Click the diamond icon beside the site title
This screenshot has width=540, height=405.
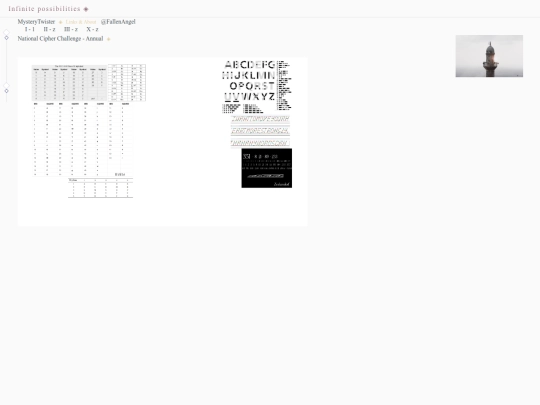tap(86, 9)
